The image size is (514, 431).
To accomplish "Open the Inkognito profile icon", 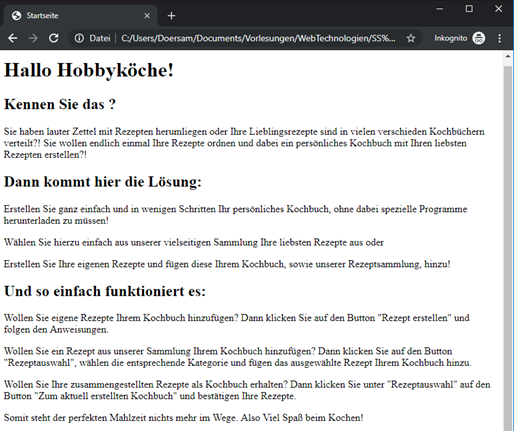I will [x=479, y=38].
